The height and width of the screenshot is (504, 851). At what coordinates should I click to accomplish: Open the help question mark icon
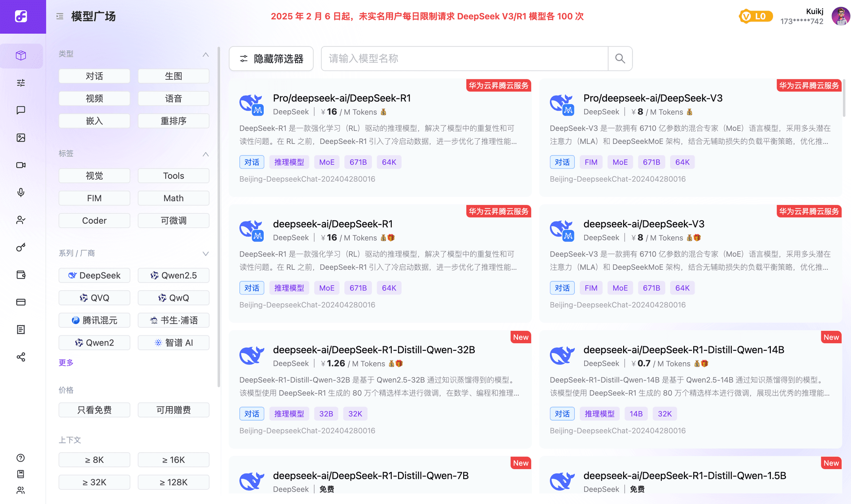20,458
